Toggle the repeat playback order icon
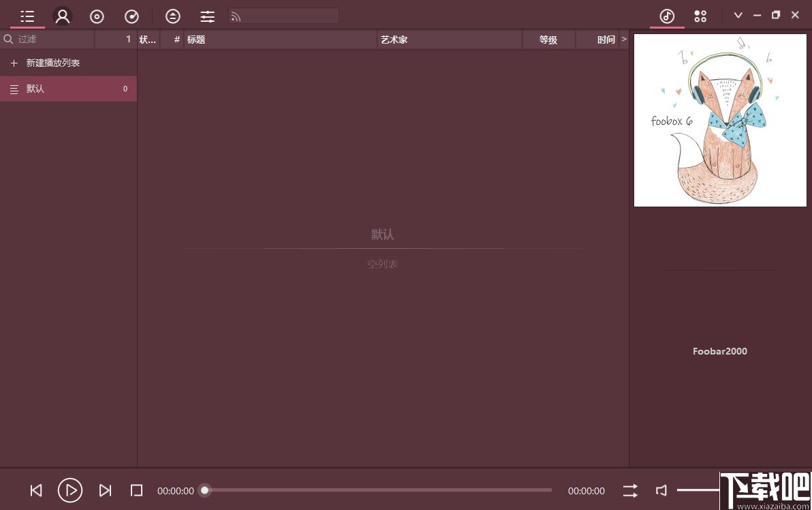Viewport: 812px width, 510px height. coord(630,490)
